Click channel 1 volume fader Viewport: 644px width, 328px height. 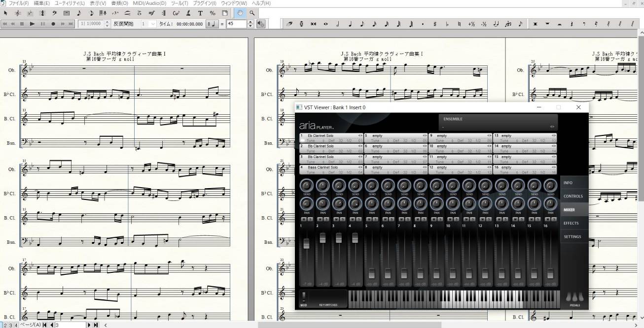click(x=306, y=244)
